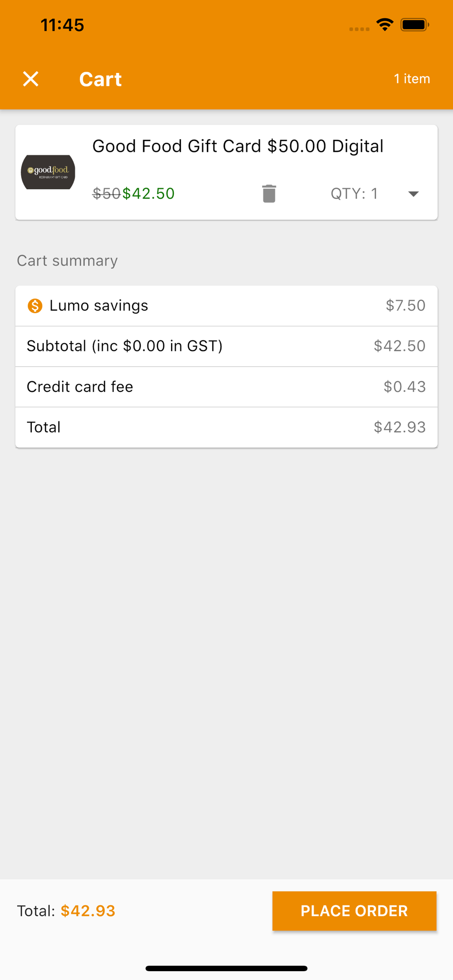The image size is (453, 980).
Task: Tap the battery status icon
Action: pyautogui.click(x=415, y=24)
